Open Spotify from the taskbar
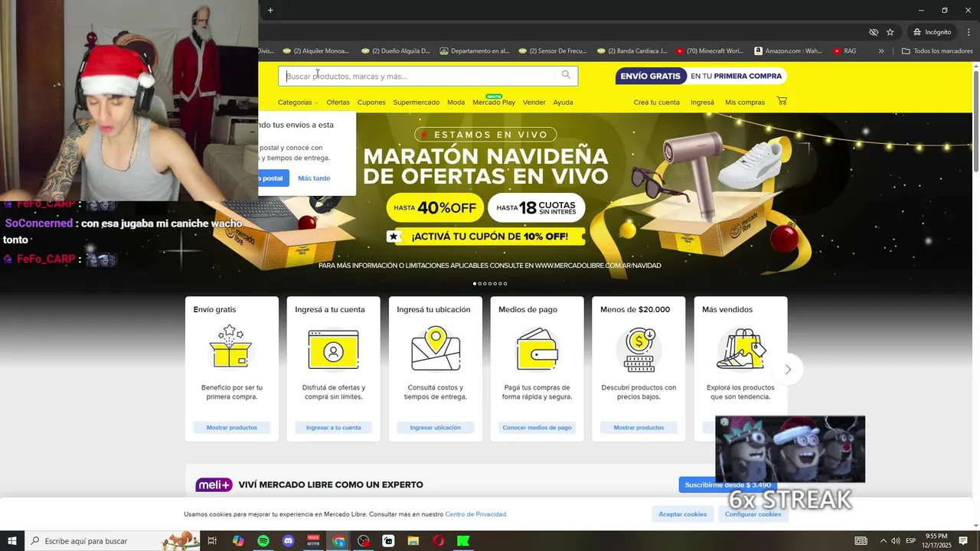This screenshot has height=551, width=980. (263, 541)
